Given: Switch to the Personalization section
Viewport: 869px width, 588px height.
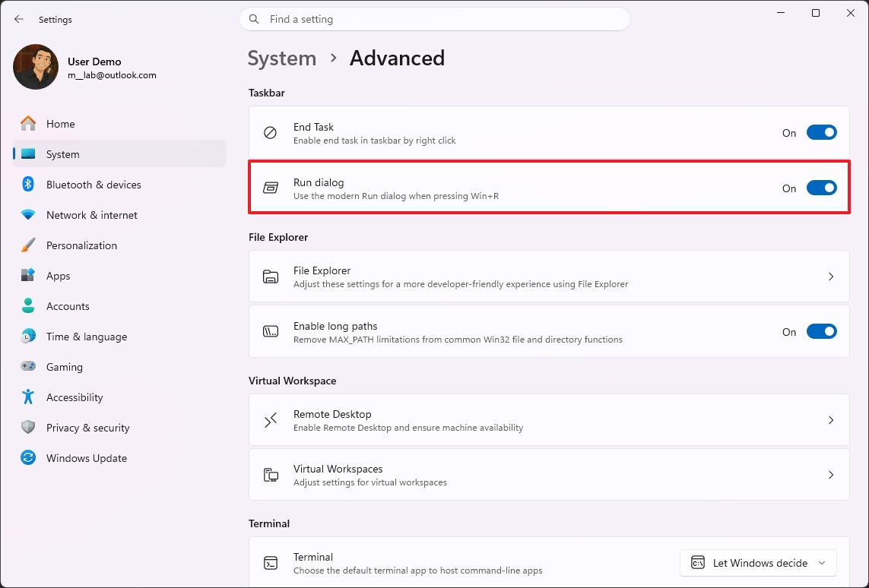Looking at the screenshot, I should (x=81, y=245).
